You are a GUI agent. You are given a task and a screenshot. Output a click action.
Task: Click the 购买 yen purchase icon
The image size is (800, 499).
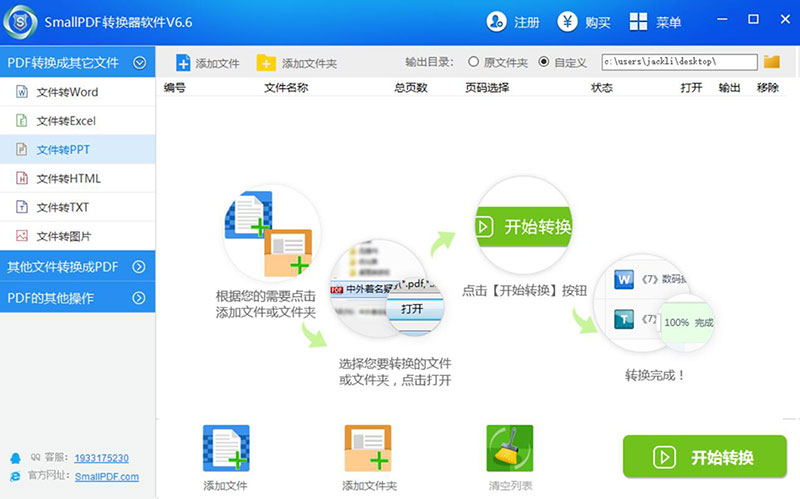[x=567, y=22]
